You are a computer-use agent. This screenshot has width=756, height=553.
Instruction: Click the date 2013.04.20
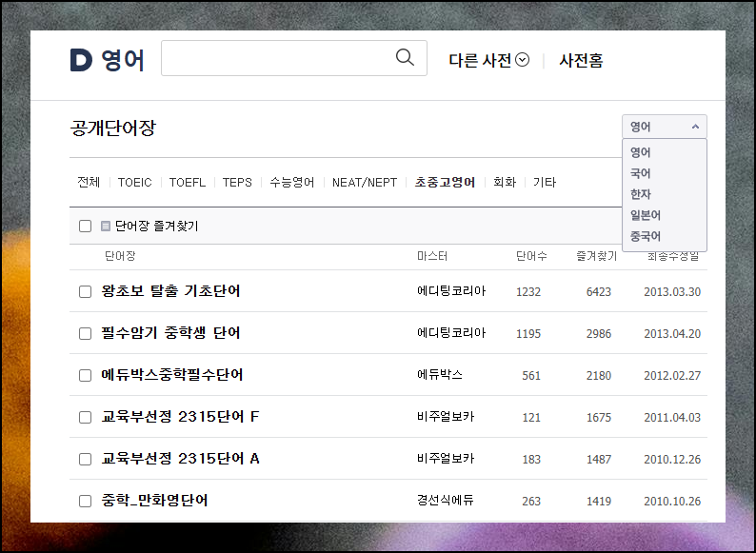tap(672, 334)
